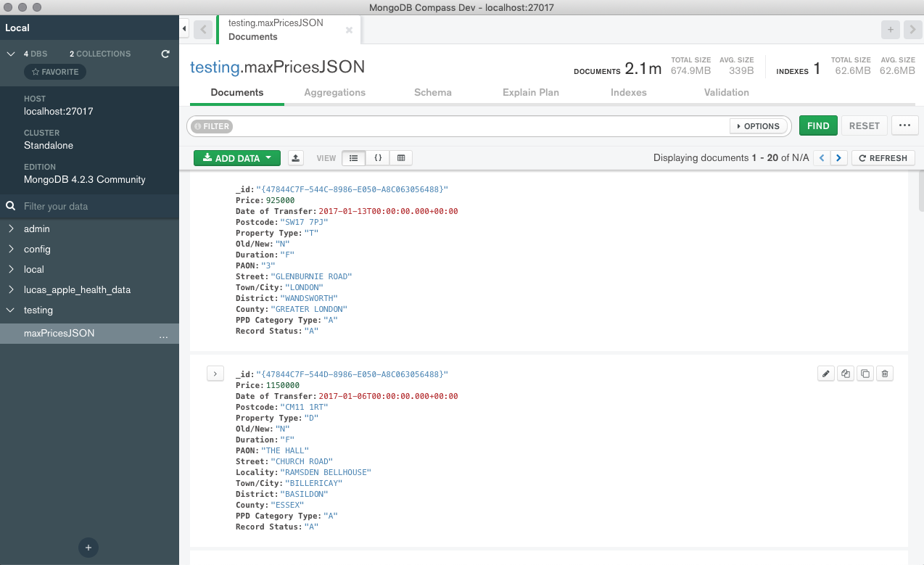Expand the admin database

[11, 228]
